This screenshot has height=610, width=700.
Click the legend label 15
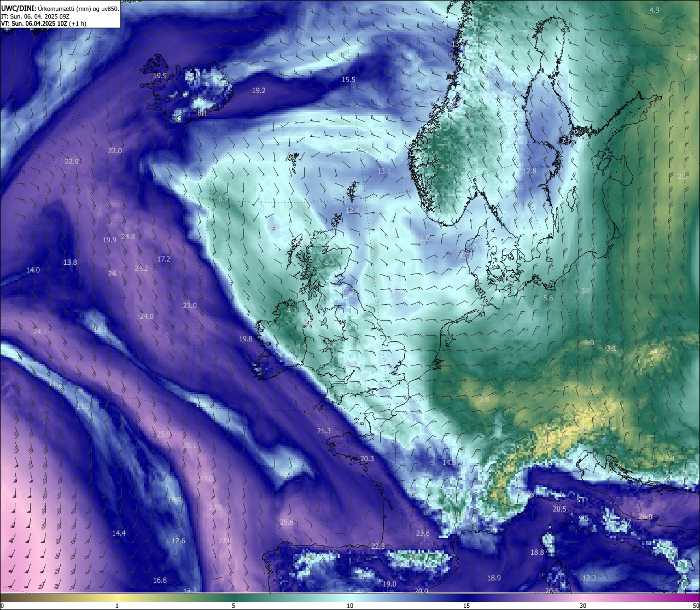point(466,606)
